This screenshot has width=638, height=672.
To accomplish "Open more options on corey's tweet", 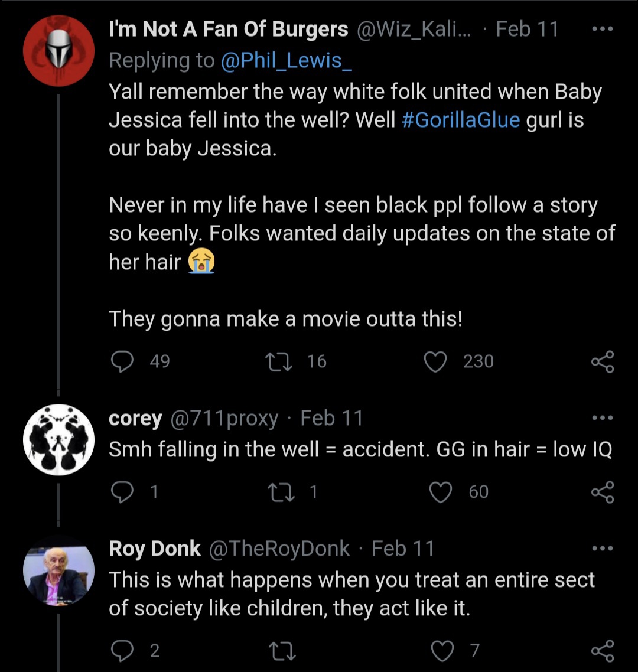I will coord(602,417).
